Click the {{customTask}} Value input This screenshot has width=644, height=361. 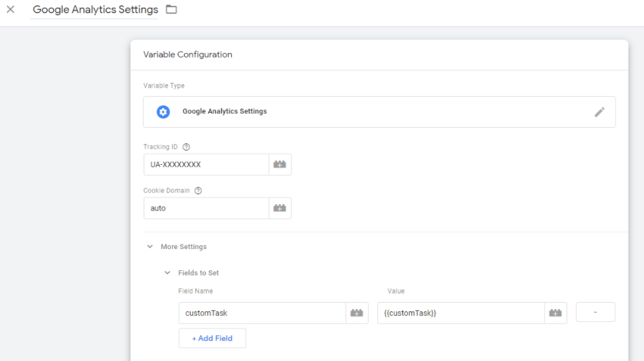coord(461,313)
